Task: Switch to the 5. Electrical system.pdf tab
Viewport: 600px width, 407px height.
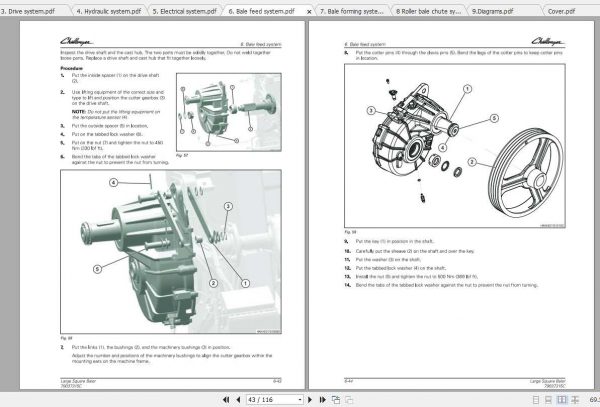Action: 185,11
